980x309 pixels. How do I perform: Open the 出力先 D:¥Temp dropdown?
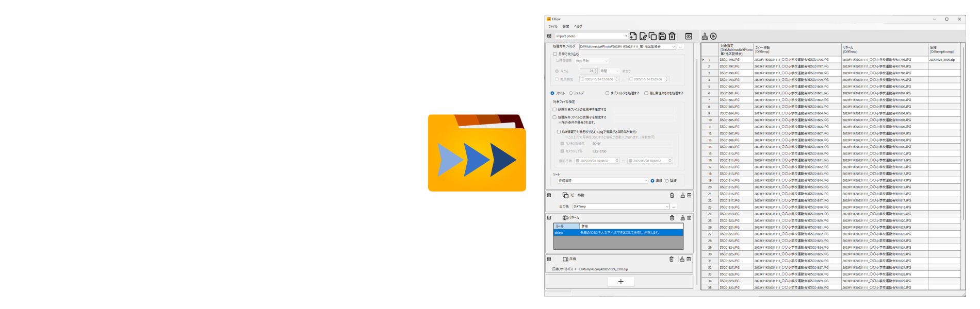667,207
